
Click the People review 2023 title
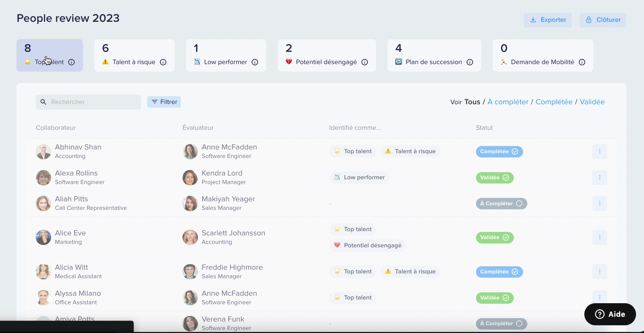(68, 18)
